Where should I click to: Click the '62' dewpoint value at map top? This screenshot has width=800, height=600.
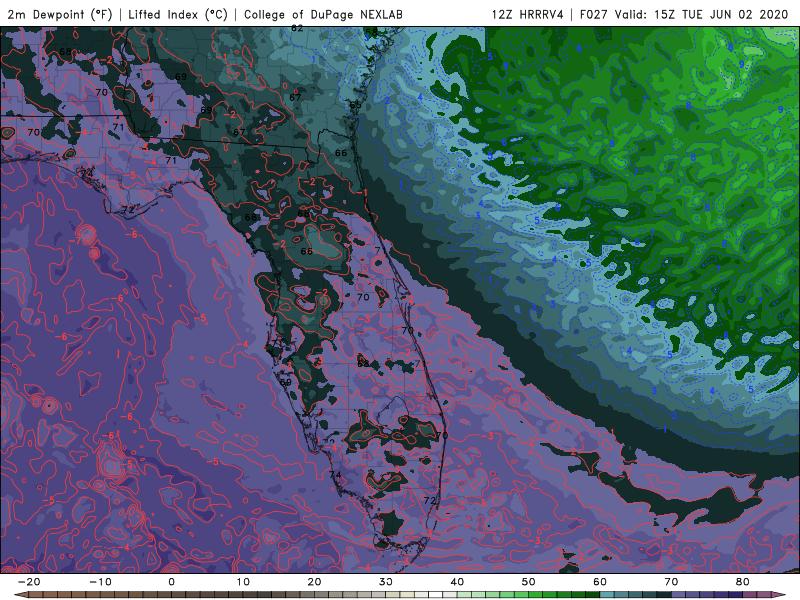[297, 29]
